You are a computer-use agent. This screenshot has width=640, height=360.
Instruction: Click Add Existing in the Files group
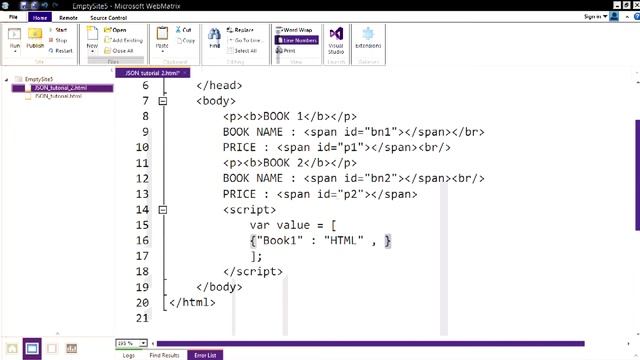(123, 40)
